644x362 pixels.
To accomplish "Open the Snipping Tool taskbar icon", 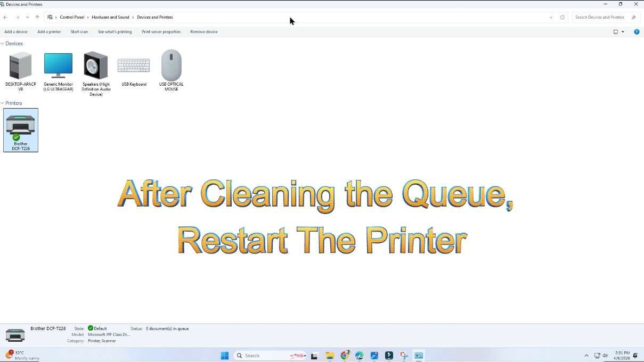I will [404, 356].
